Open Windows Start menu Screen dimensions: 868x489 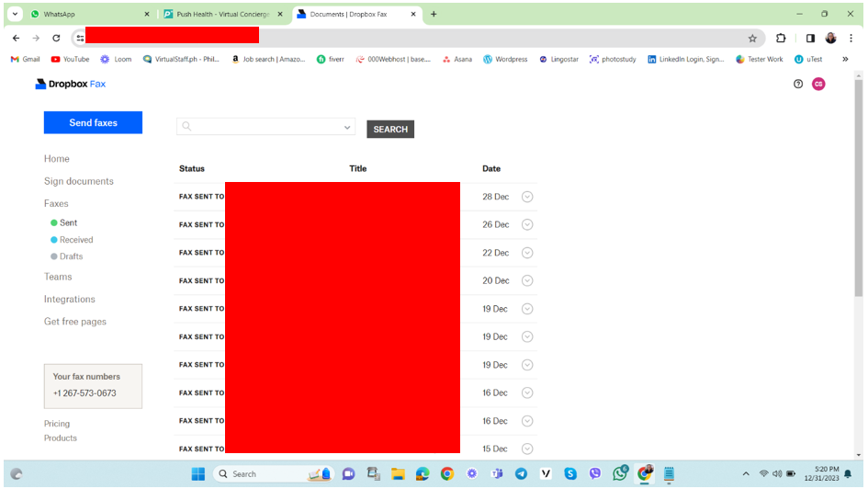198,474
